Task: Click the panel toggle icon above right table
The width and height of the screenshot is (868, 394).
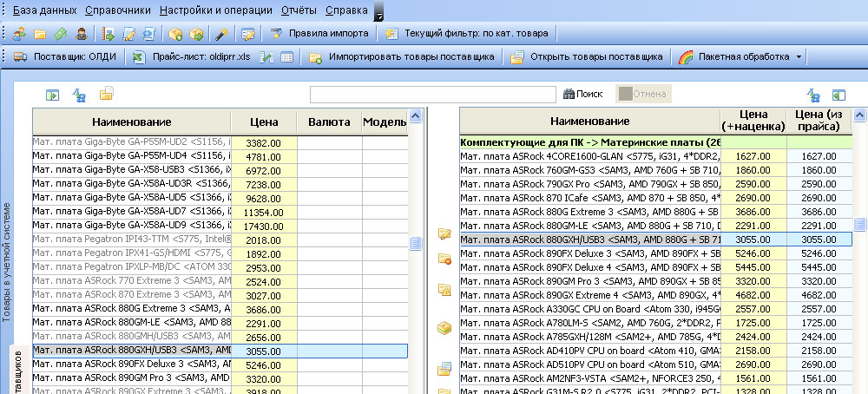Action: point(838,95)
